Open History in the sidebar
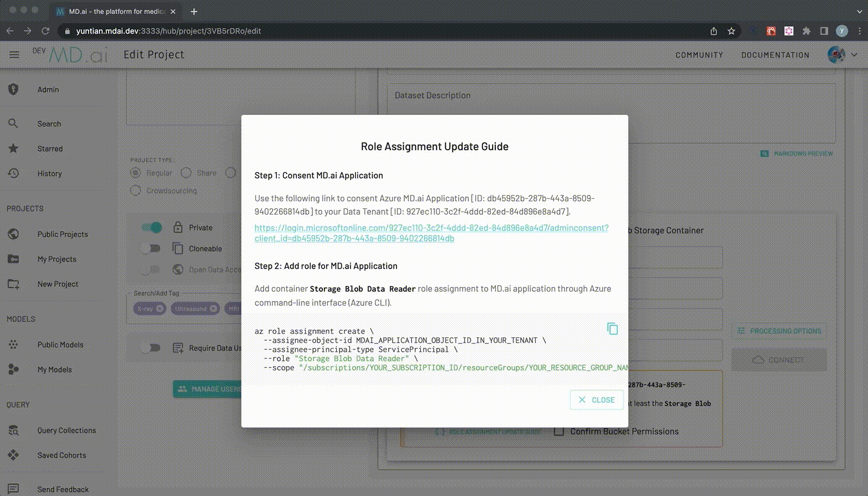 [x=49, y=173]
